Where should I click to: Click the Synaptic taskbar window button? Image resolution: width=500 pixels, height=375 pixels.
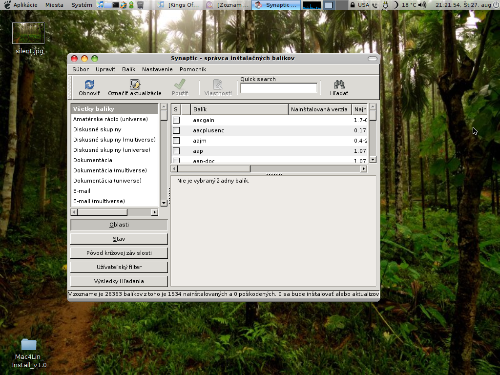(276, 5)
